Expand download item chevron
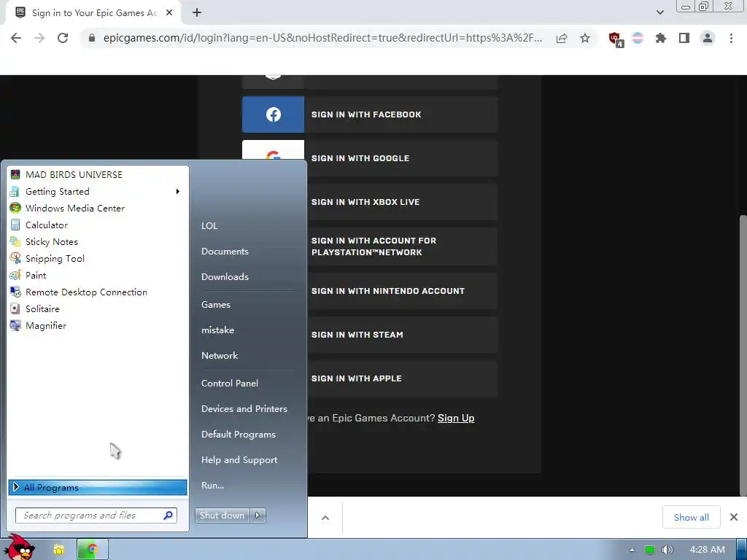 click(325, 518)
